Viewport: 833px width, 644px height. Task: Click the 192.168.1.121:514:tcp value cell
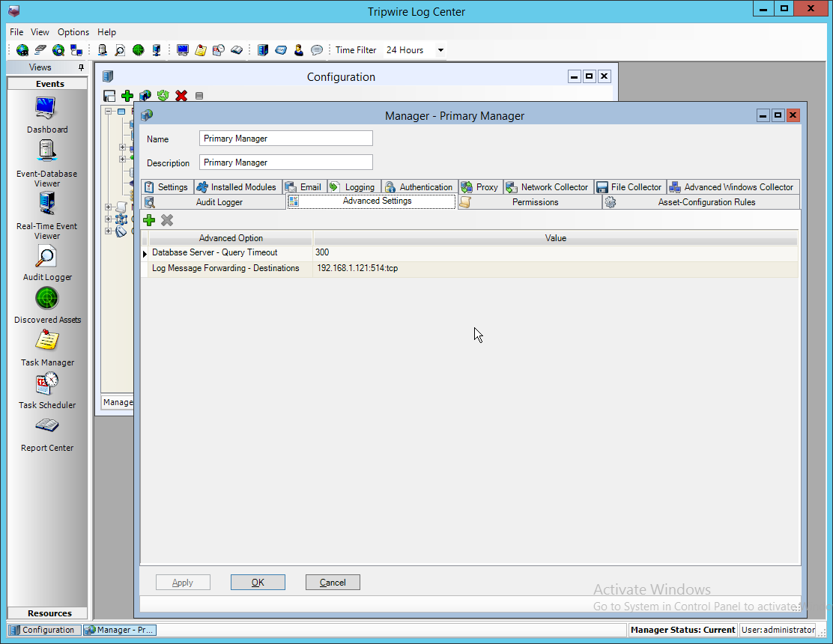(x=556, y=268)
